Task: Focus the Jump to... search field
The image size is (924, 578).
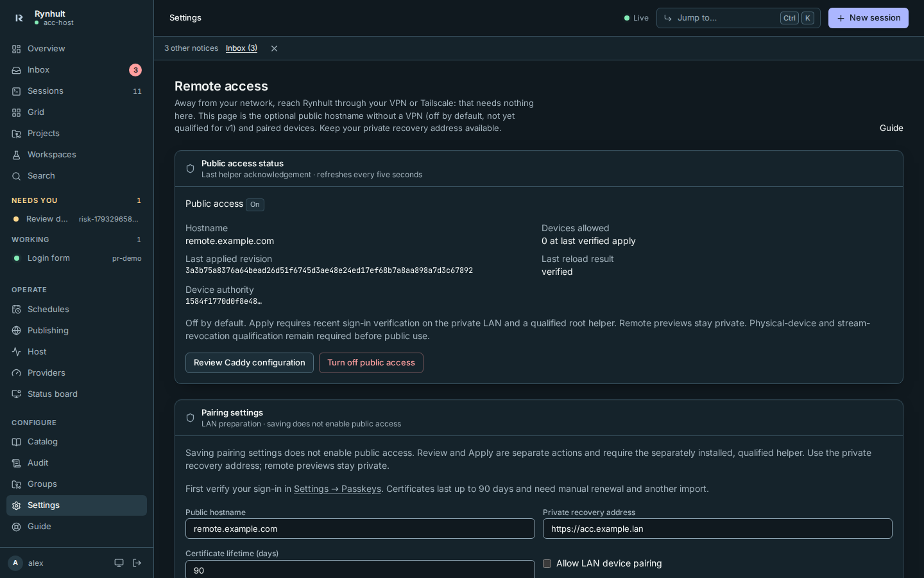Action: [x=738, y=18]
